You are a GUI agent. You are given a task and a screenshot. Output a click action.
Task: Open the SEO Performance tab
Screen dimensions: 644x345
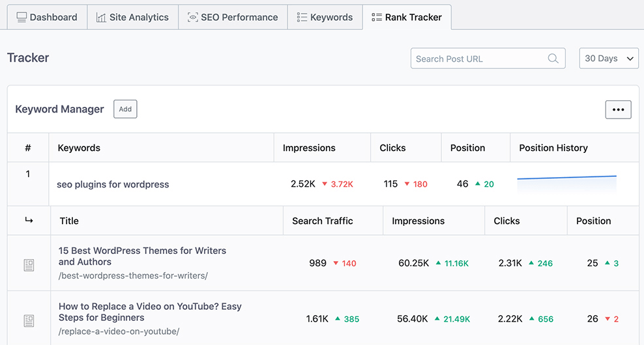(233, 17)
